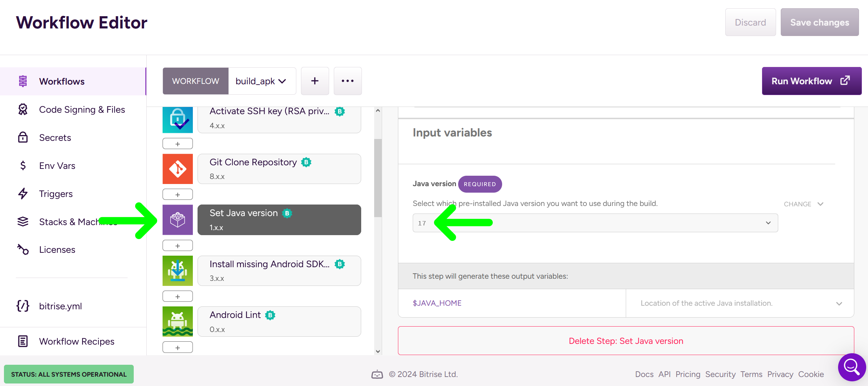Add step after Install missing Android SDK
Image resolution: width=868 pixels, height=386 pixels.
(178, 296)
